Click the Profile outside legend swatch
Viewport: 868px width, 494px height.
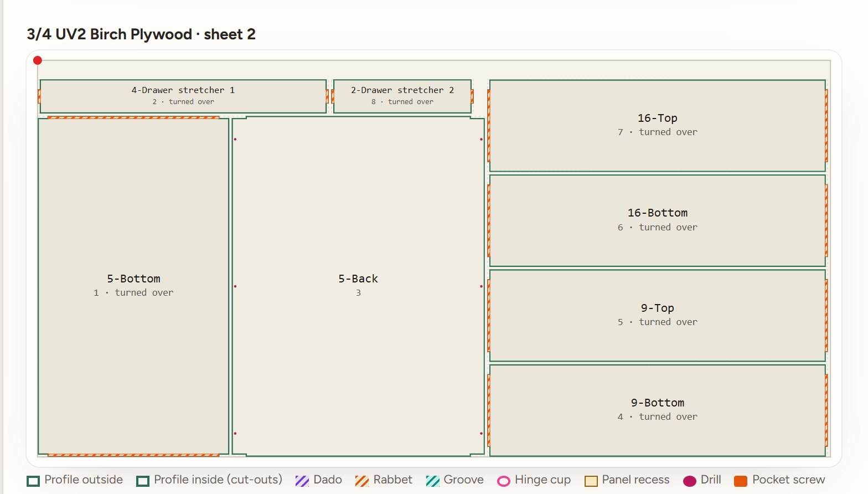[x=34, y=481]
